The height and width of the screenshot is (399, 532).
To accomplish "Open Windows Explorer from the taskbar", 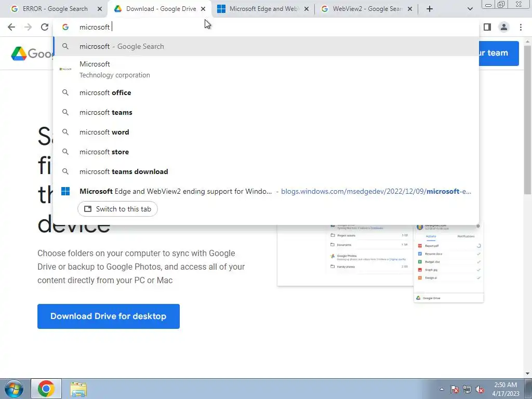I will pyautogui.click(x=78, y=389).
